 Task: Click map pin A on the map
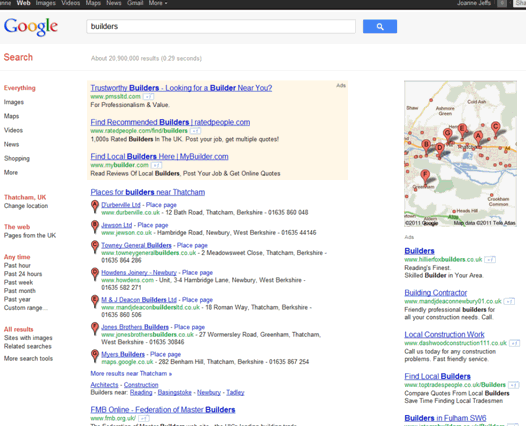478,138
